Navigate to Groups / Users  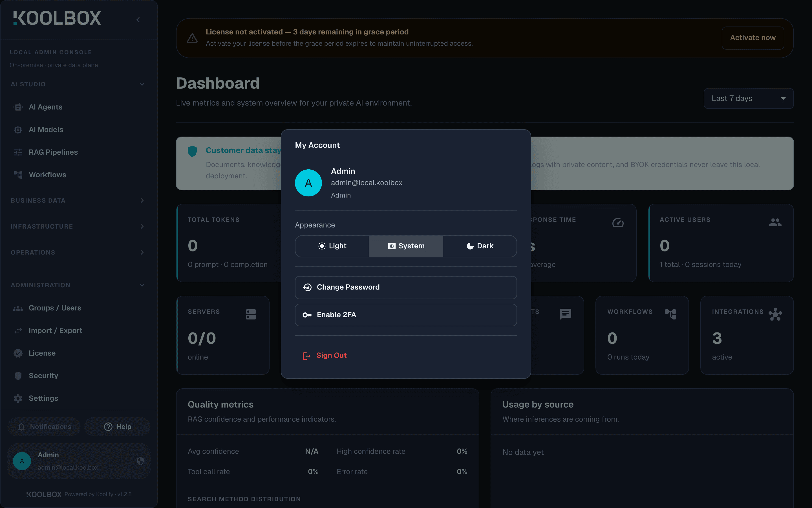pos(79,308)
